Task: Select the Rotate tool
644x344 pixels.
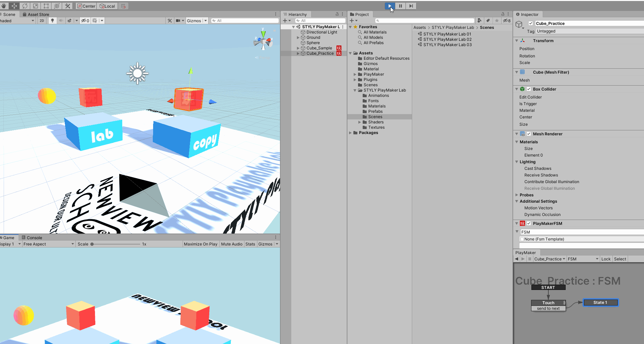Action: coord(25,6)
